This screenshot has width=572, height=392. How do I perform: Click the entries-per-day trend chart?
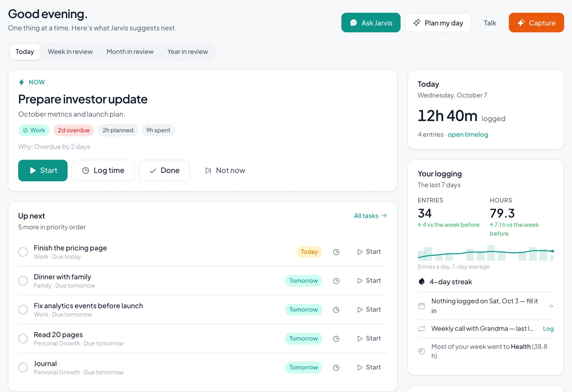pos(486,253)
